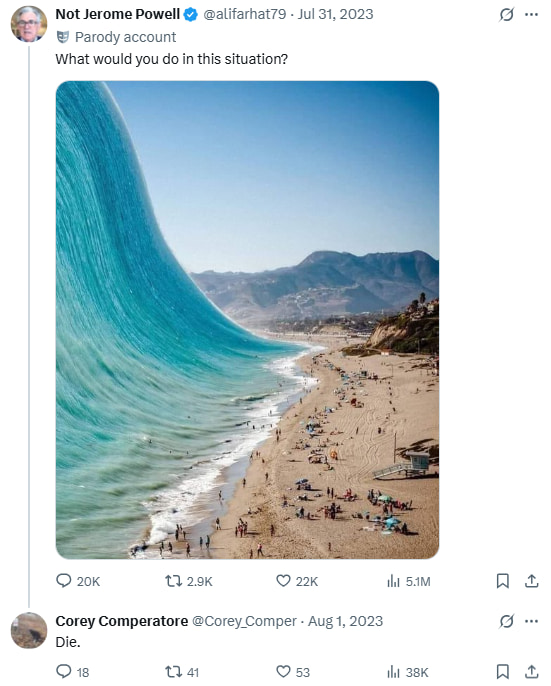Open more options on Corey's reply
551x686 pixels.
click(x=531, y=621)
